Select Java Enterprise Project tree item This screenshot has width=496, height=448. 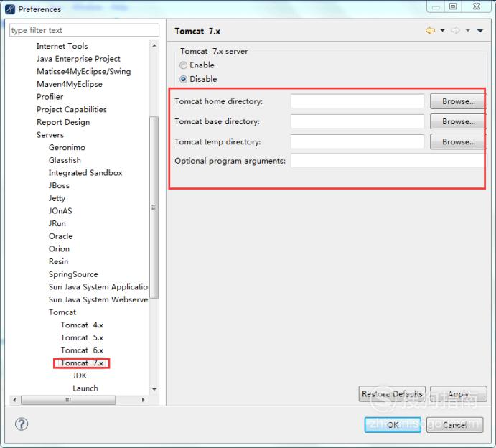[78, 59]
